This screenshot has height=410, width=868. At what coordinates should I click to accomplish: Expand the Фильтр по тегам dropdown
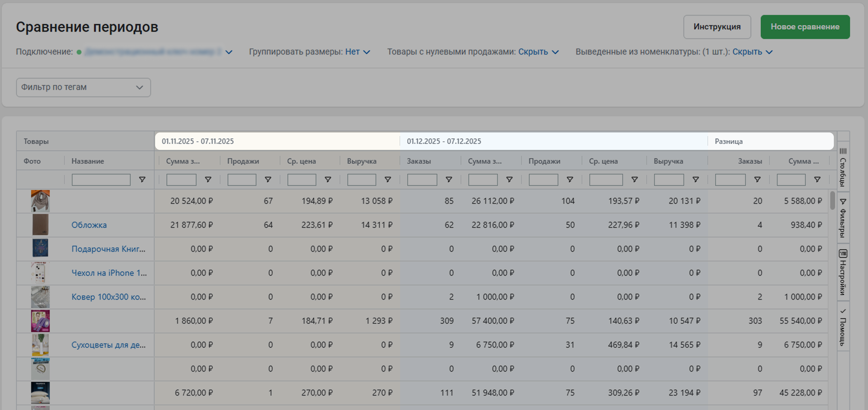coord(83,87)
